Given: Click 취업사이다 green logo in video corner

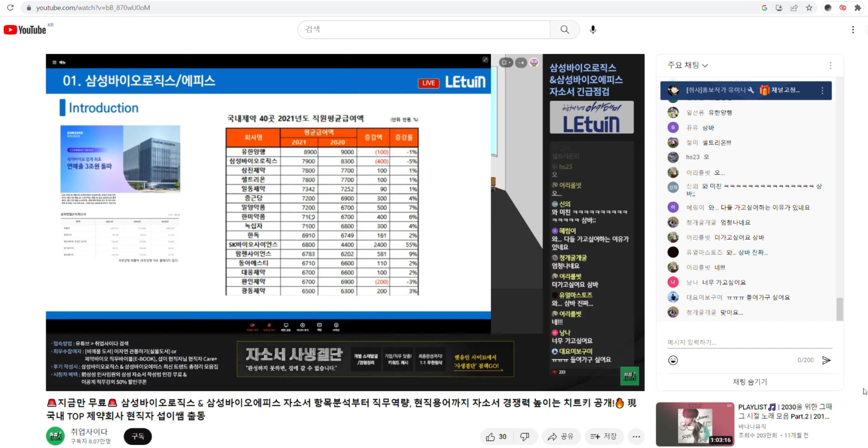Looking at the screenshot, I should click(x=630, y=376).
